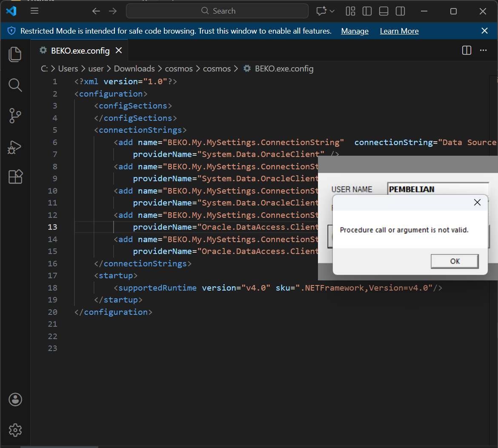Click the Manage link in Restricted Mode banner
This screenshot has width=498, height=448.
pos(355,31)
